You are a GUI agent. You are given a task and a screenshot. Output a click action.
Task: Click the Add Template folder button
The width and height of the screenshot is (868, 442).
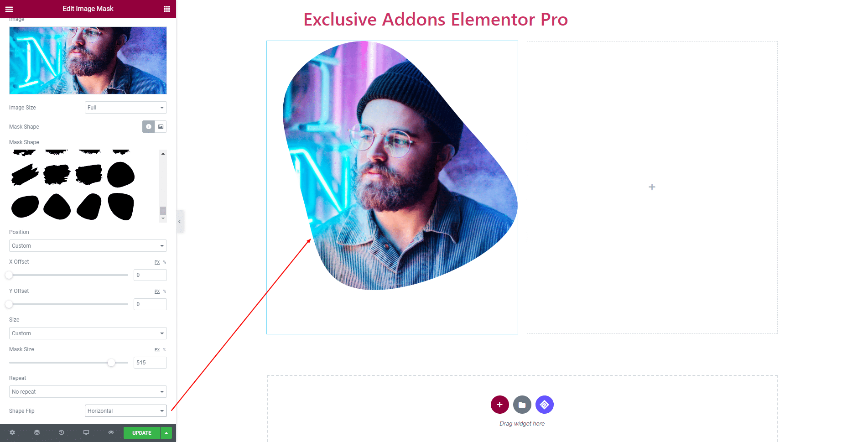pos(522,405)
